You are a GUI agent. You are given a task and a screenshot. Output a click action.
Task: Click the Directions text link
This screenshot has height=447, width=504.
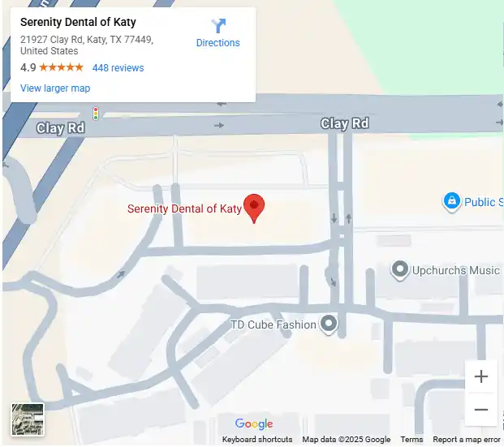tap(218, 43)
